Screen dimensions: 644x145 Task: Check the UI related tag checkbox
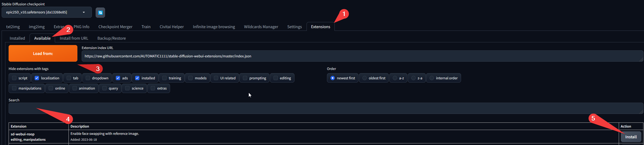(x=216, y=78)
